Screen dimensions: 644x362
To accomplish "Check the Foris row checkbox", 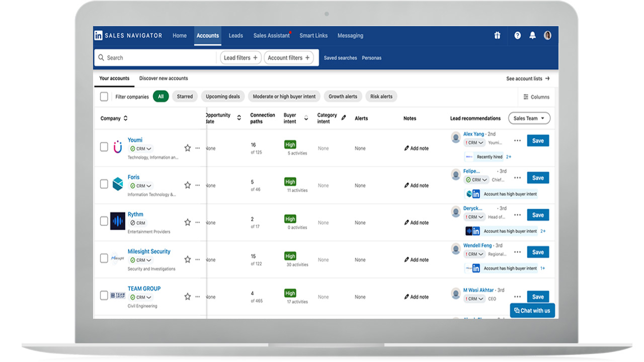I will [104, 184].
